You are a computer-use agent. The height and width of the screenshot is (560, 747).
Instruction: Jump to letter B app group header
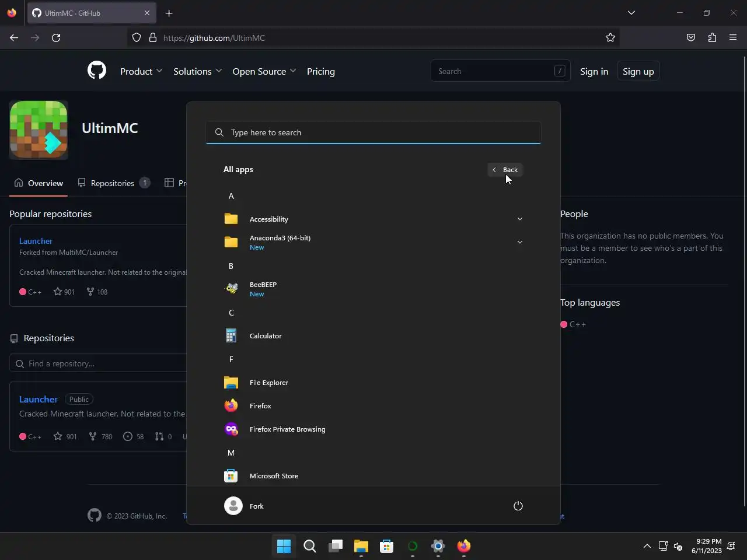(x=231, y=266)
